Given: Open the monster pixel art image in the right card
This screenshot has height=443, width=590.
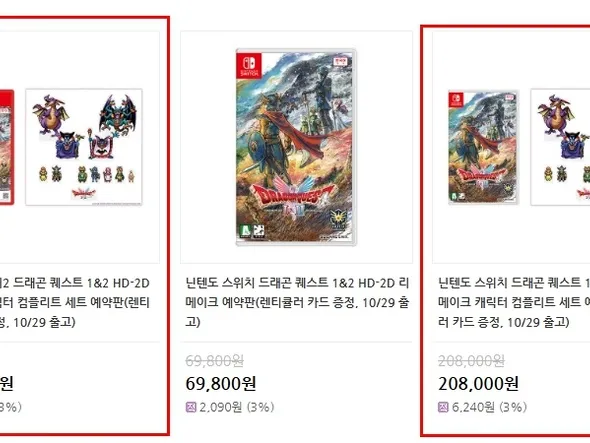Looking at the screenshot, I should coord(560,147).
